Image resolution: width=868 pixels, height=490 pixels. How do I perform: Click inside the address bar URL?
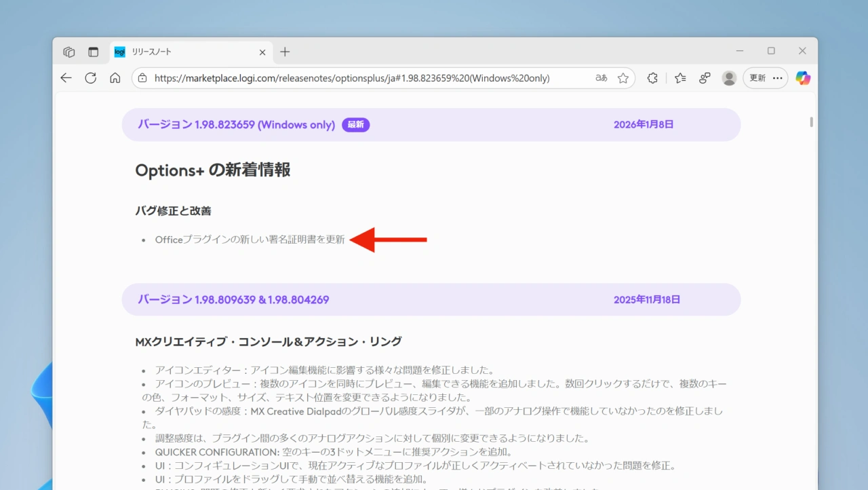coord(339,78)
